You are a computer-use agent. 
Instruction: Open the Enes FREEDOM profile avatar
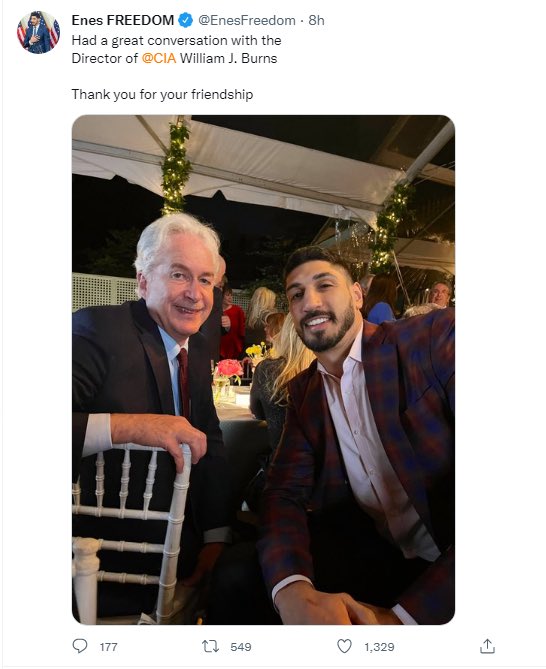pos(38,32)
